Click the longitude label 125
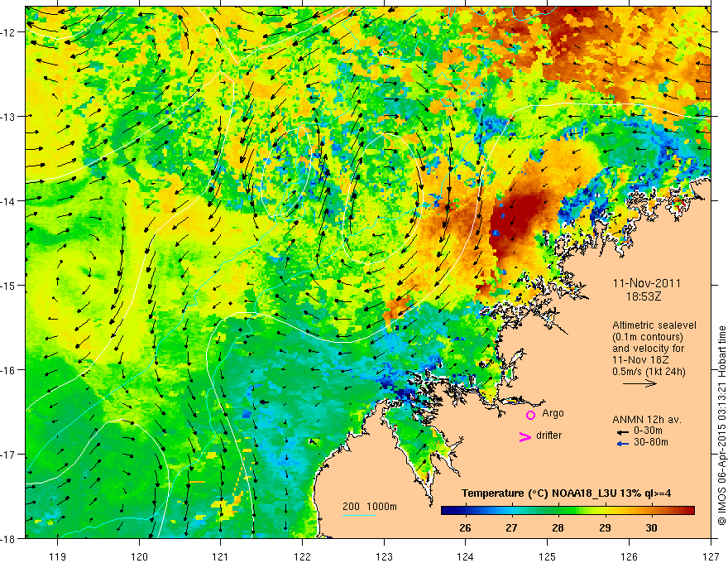This screenshot has width=728, height=563. pyautogui.click(x=548, y=557)
